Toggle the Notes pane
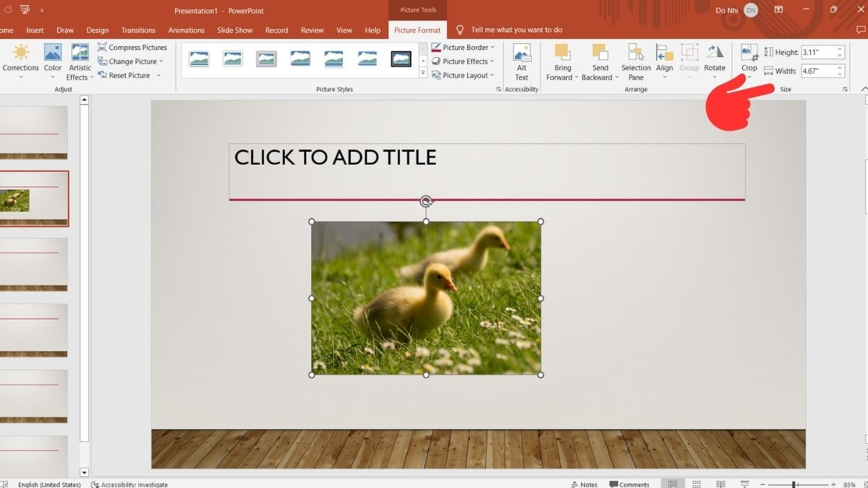 coord(584,484)
